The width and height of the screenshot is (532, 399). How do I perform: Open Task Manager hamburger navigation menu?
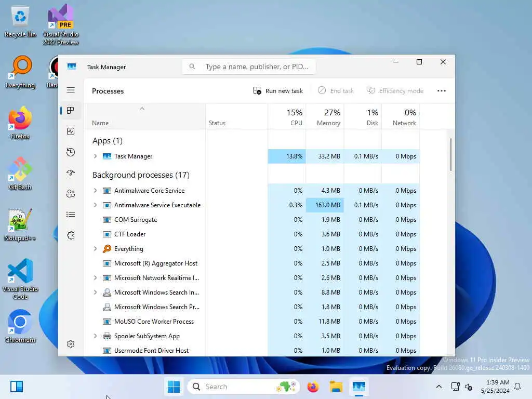pyautogui.click(x=71, y=90)
